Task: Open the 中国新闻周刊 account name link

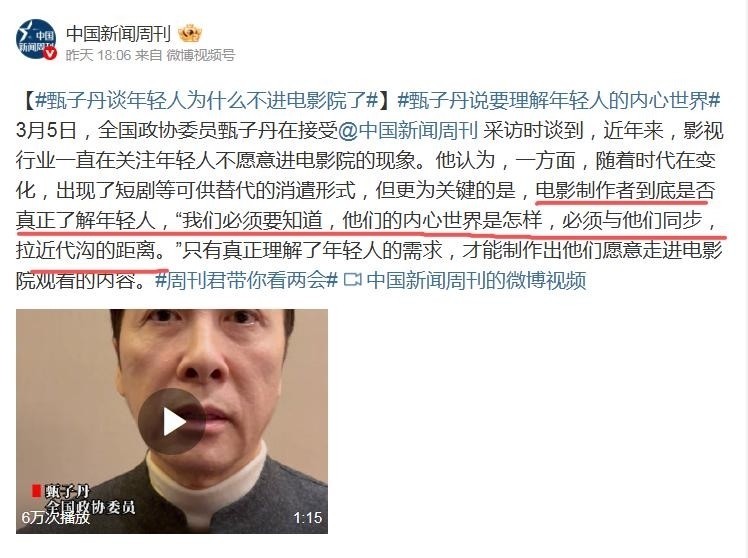Action: tap(118, 33)
